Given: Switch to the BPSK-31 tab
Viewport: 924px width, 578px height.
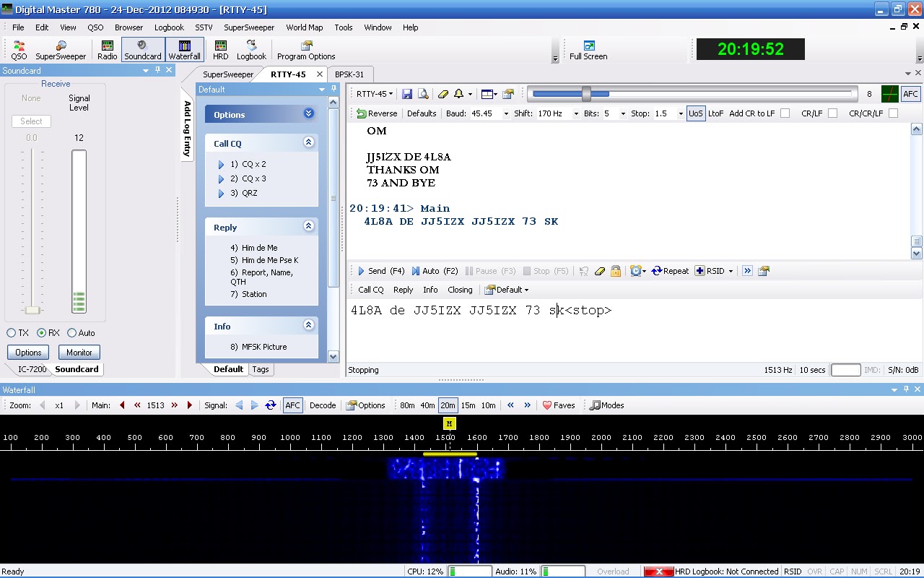Looking at the screenshot, I should [350, 74].
